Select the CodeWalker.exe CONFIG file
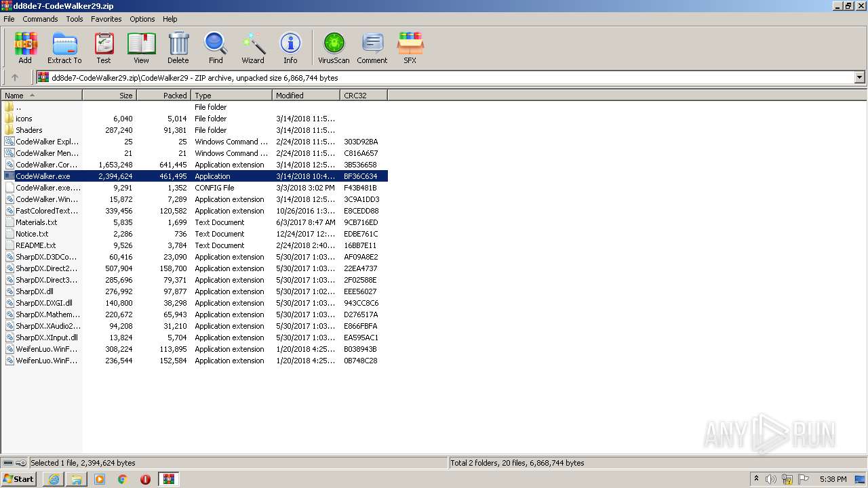 [195, 188]
